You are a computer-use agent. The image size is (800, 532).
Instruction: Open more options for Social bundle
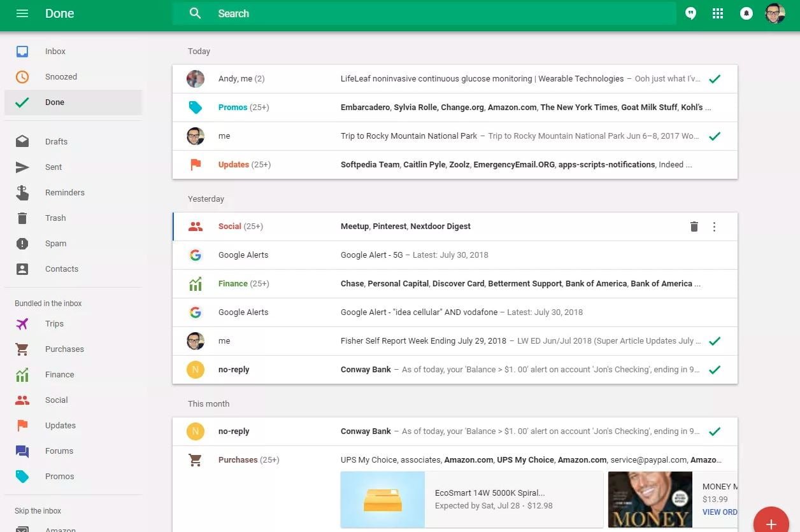pos(714,227)
